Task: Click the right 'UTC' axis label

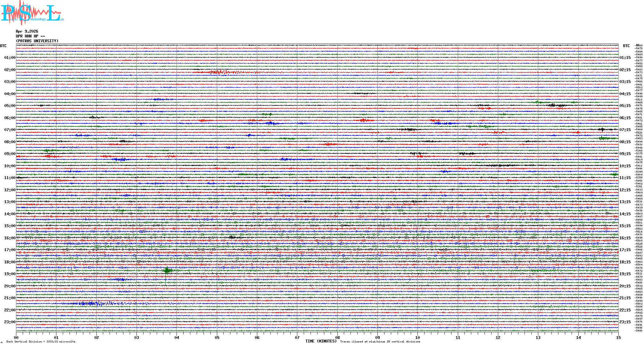Action: point(626,46)
